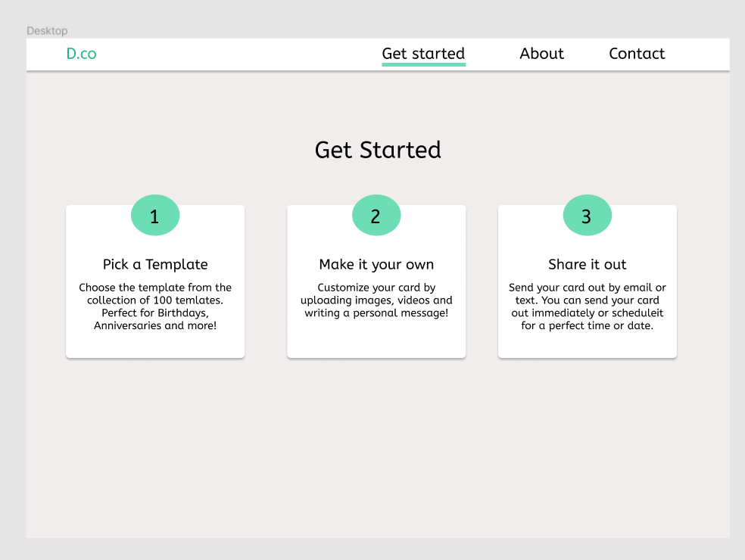Open the Get started nav tab
Viewport: 745px width, 560px height.
(423, 54)
